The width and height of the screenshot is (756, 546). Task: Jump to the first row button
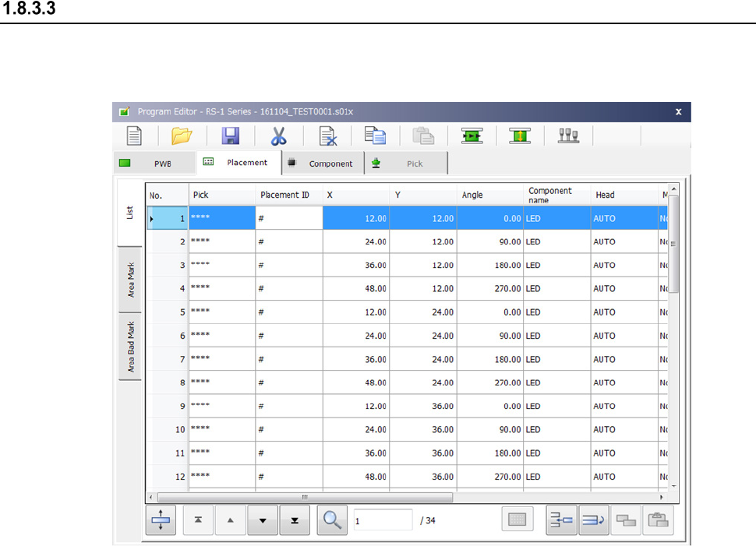(198, 521)
